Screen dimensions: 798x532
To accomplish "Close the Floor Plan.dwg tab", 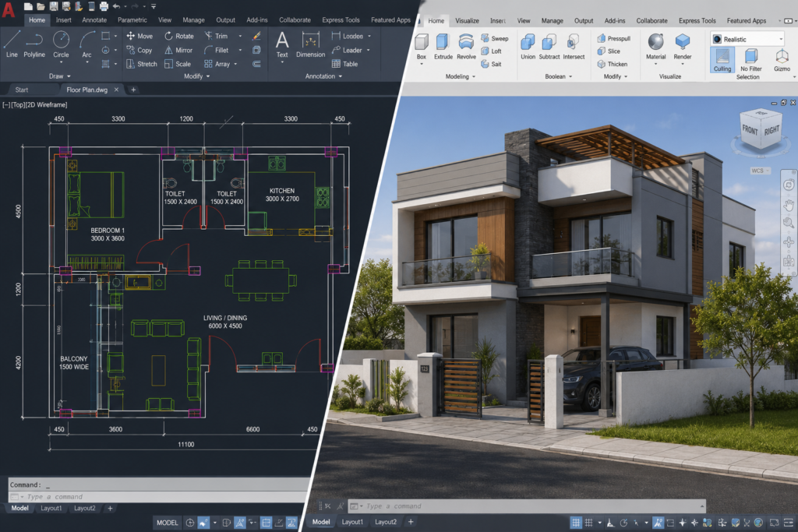I will point(116,90).
